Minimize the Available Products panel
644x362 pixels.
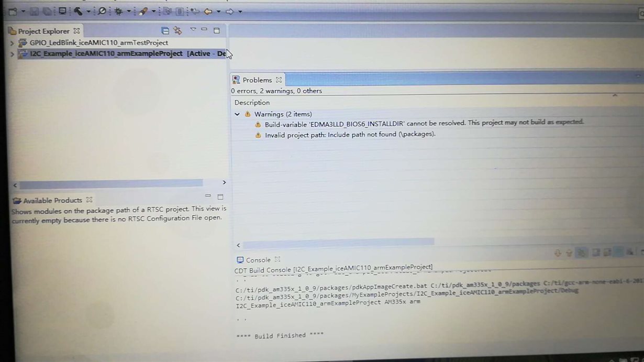208,195
